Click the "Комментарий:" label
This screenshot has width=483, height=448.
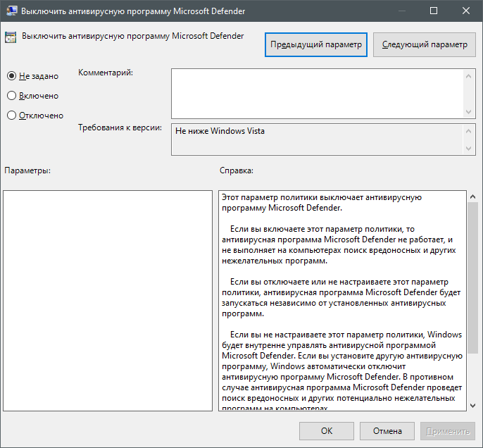[x=106, y=73]
